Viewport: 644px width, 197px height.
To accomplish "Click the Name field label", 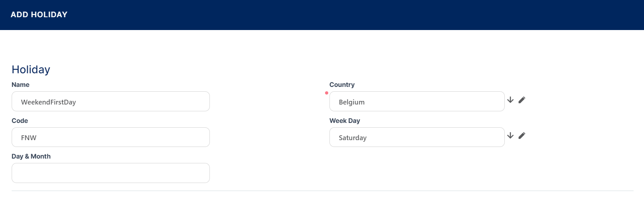I will coord(20,85).
